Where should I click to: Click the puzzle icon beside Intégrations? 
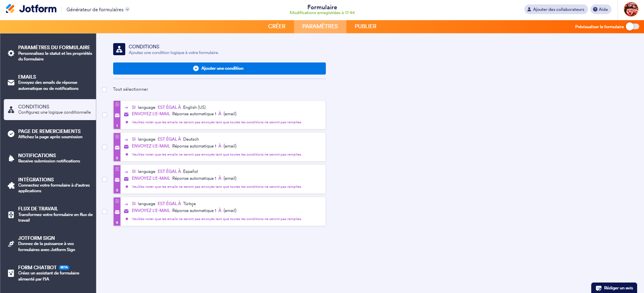click(11, 185)
